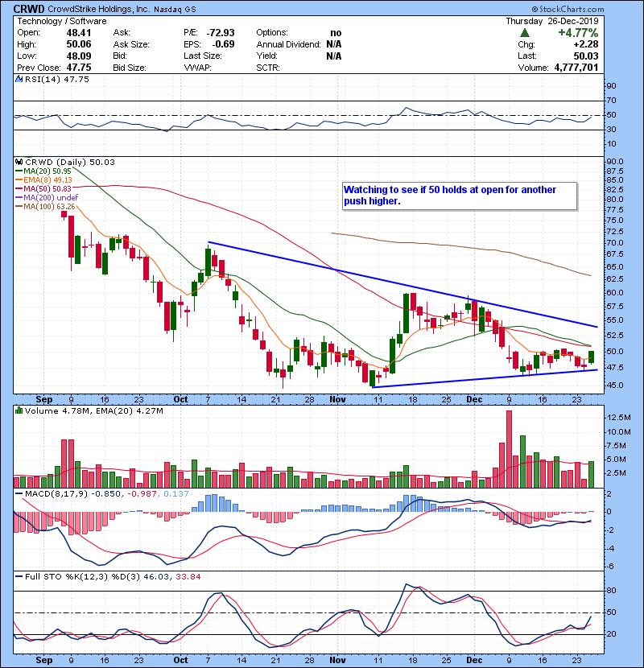The height and width of the screenshot is (668, 644).
Task: Click the 70 level on RSI axis
Action: click(611, 101)
